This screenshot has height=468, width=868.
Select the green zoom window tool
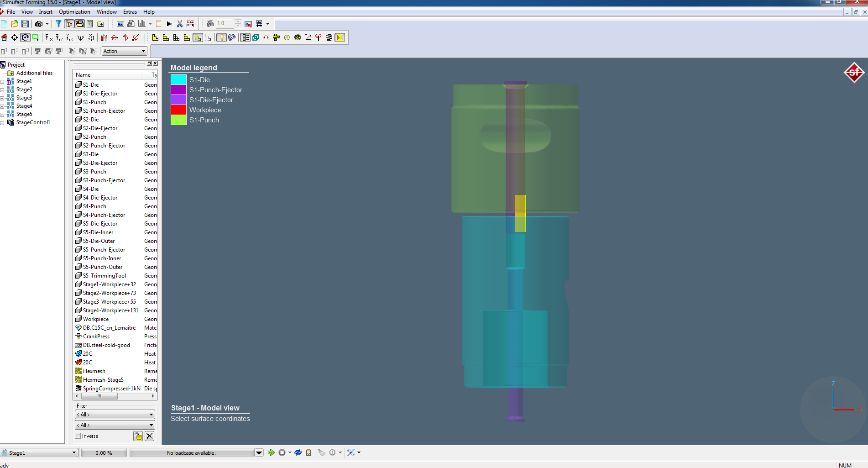36,37
